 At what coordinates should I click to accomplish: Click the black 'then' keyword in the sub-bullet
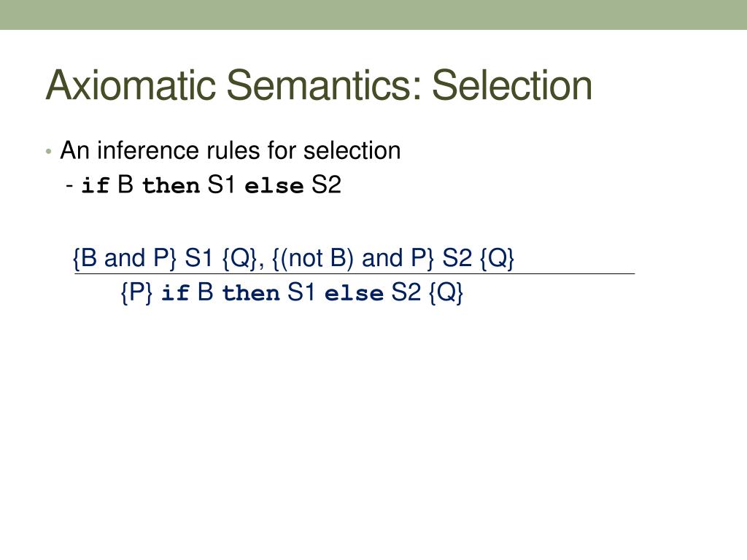171,184
